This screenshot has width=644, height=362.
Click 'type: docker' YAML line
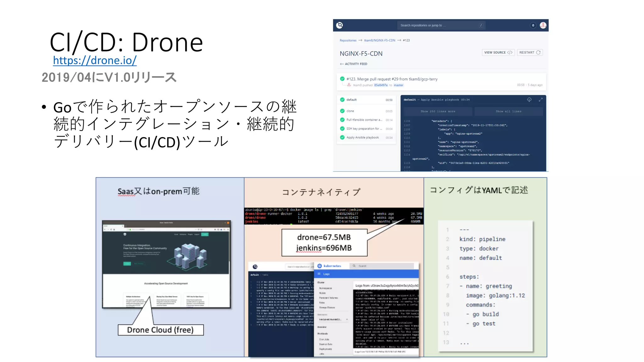point(479,249)
